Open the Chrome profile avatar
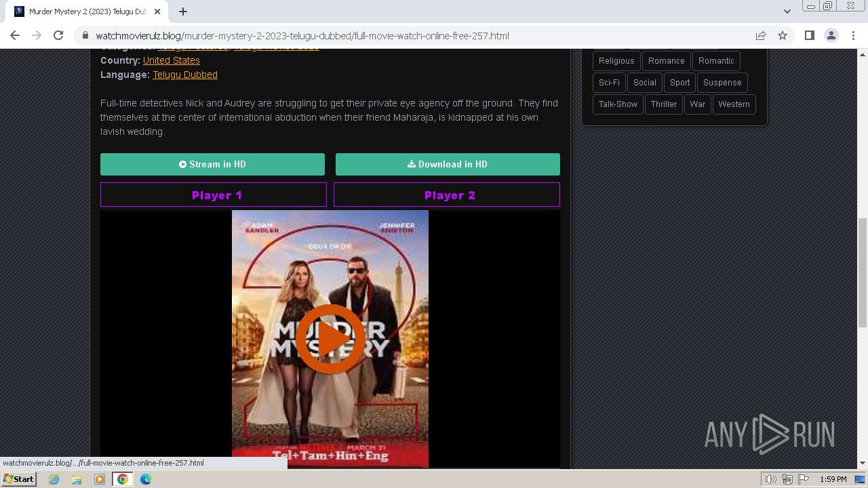The image size is (868, 488). click(x=831, y=35)
